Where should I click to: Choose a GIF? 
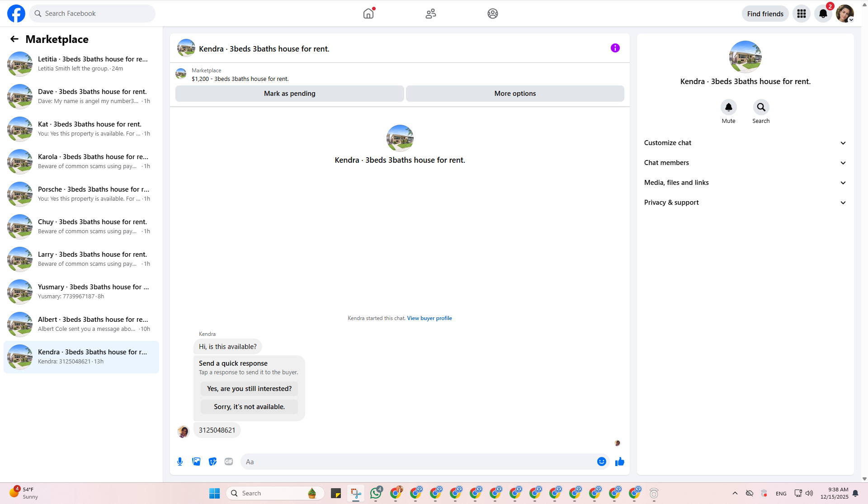pyautogui.click(x=229, y=462)
